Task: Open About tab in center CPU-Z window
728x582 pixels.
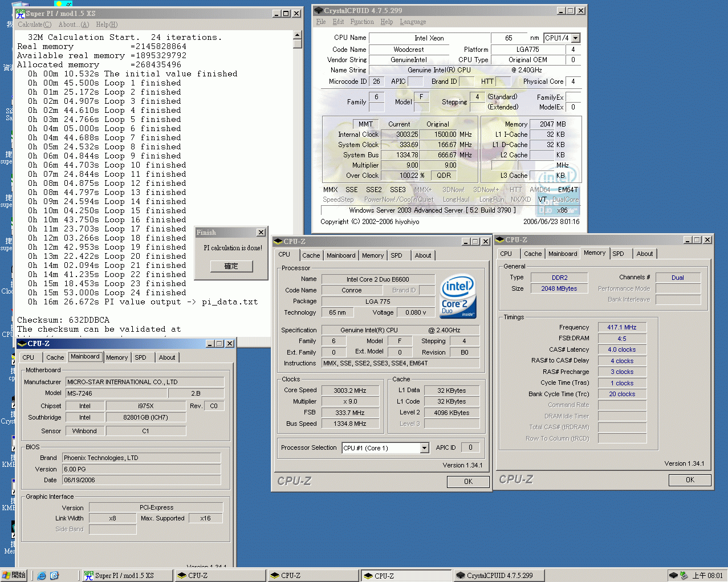Action: point(423,255)
